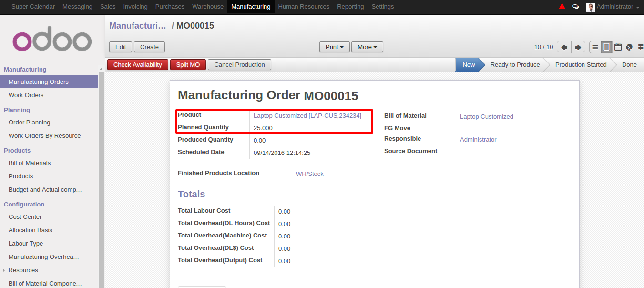The width and height of the screenshot is (644, 288).
Task: Open the Super Calendar menu
Action: 33,7
